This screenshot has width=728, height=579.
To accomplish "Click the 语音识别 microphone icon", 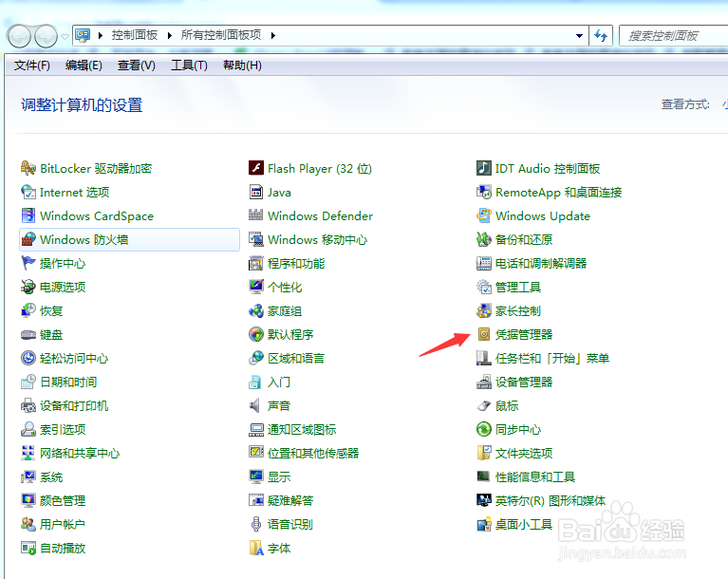I will [256, 524].
